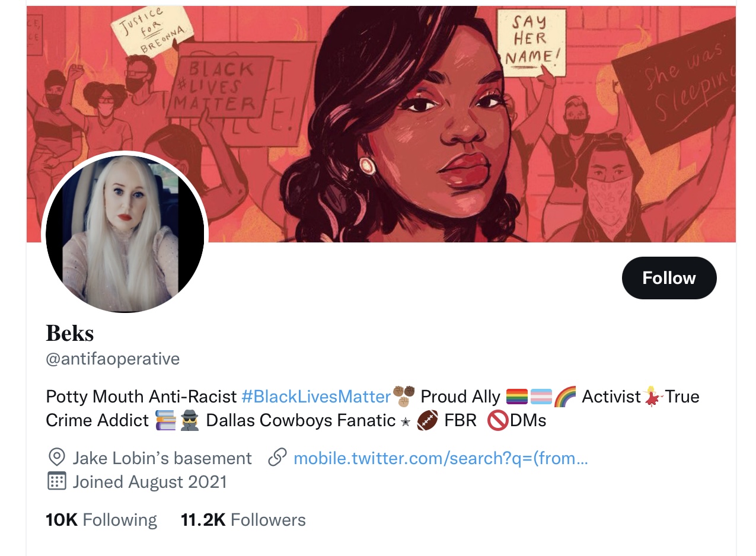Image resolution: width=756 pixels, height=556 pixels.
Task: Click the football emoji in bio
Action: click(x=427, y=420)
